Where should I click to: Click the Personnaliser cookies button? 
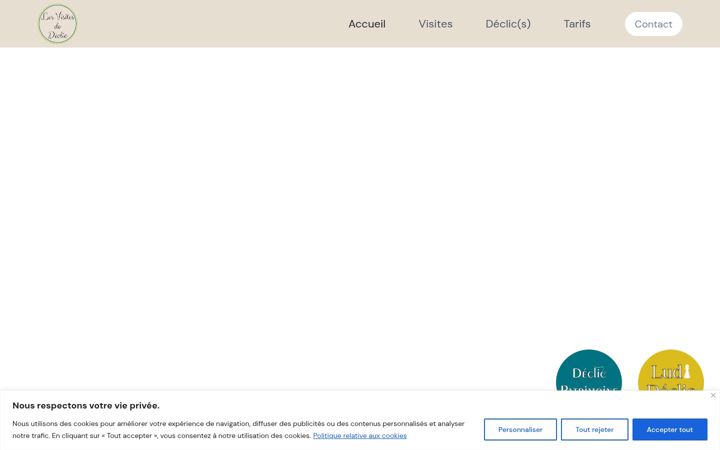coord(520,429)
